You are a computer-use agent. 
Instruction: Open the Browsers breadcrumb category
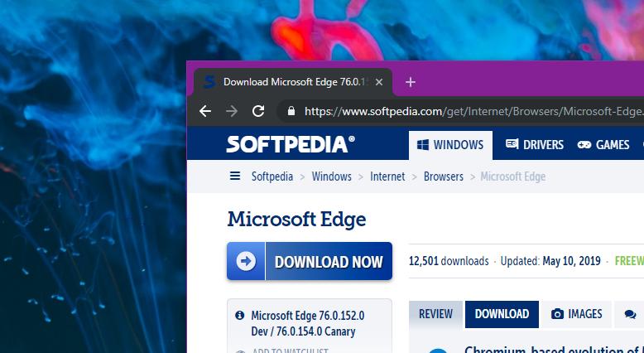coord(443,176)
